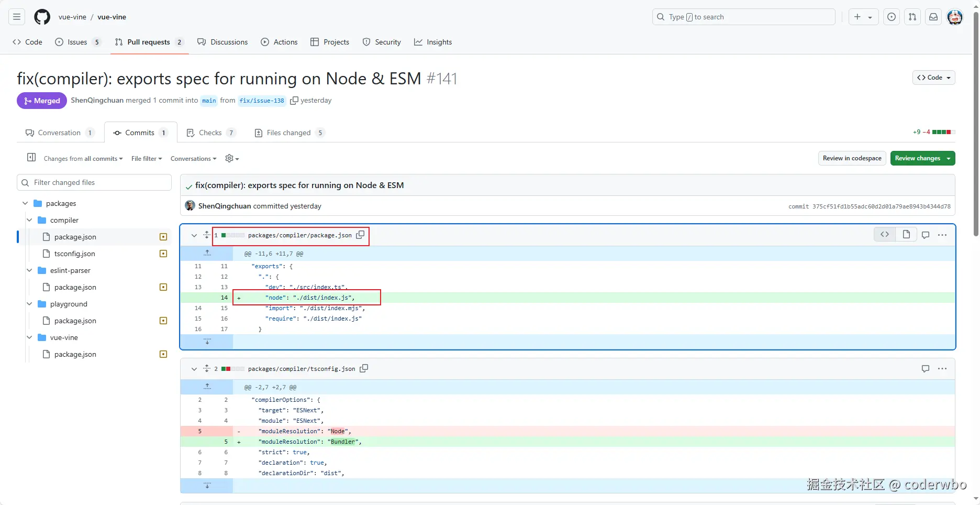Open the File filter dropdown
This screenshot has height=505, width=980.
click(x=147, y=159)
